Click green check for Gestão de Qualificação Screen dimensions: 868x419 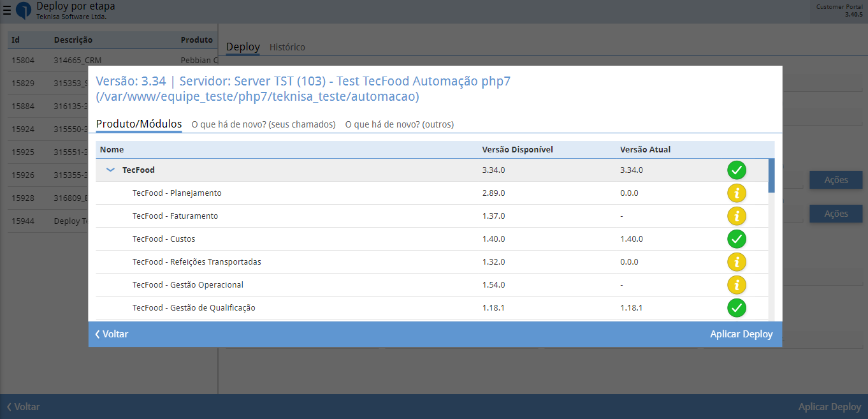[x=737, y=308]
